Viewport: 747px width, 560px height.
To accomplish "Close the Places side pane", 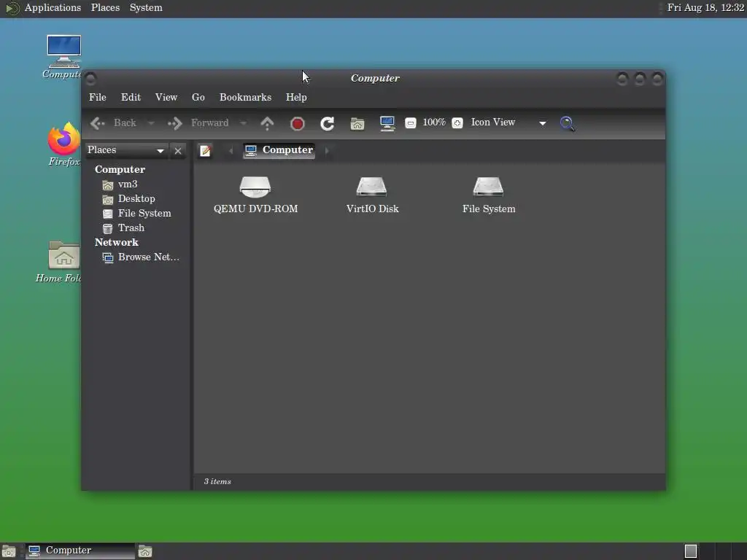I will coord(178,151).
